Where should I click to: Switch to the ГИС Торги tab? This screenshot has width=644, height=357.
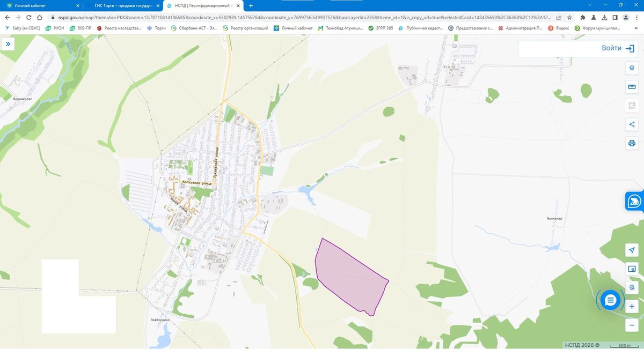[122, 5]
